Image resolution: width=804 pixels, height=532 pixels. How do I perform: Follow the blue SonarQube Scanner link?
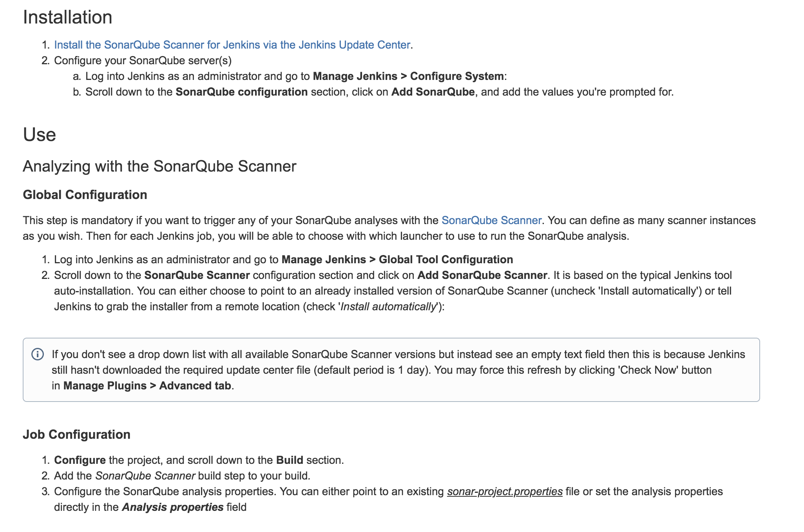click(491, 221)
